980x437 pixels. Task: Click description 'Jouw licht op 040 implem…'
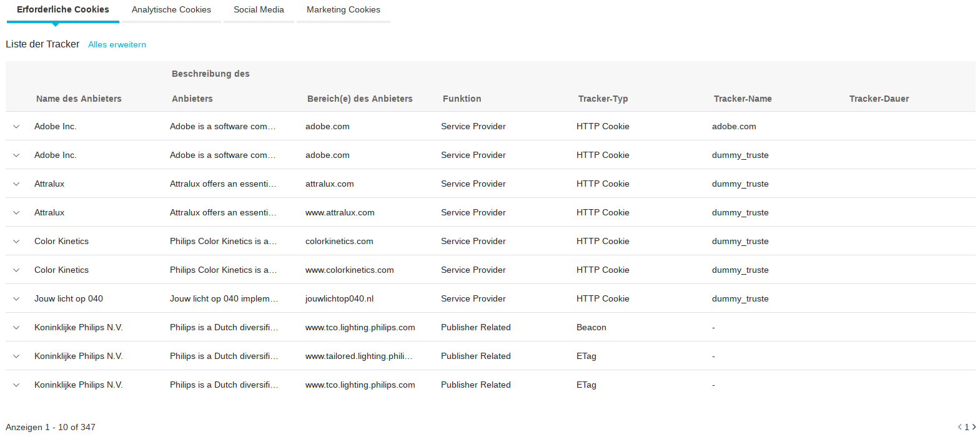(x=224, y=299)
